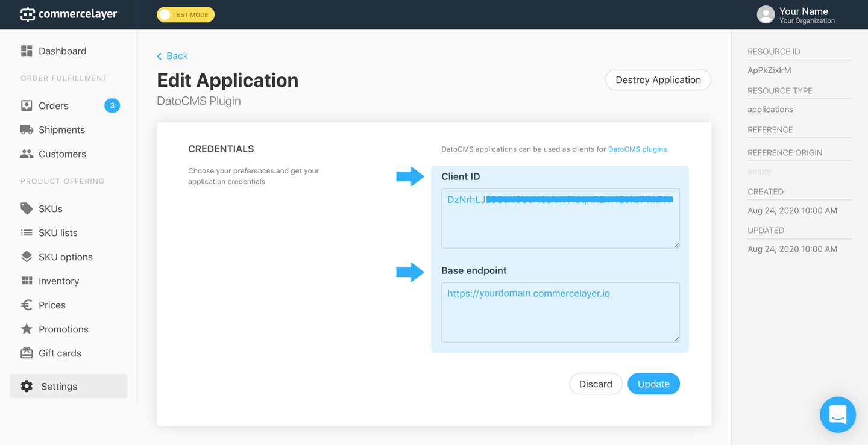Open the SKUs page
Image resolution: width=868 pixels, height=445 pixels.
tap(51, 209)
